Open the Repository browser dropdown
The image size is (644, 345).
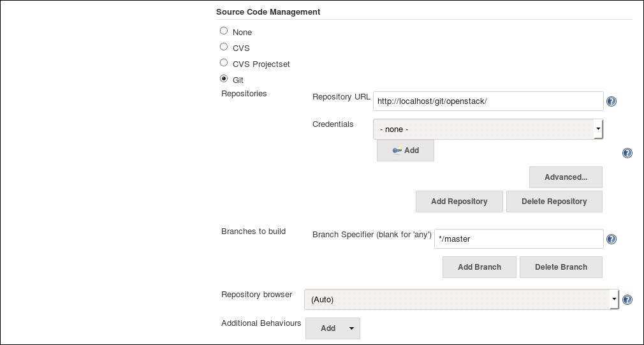pos(461,299)
